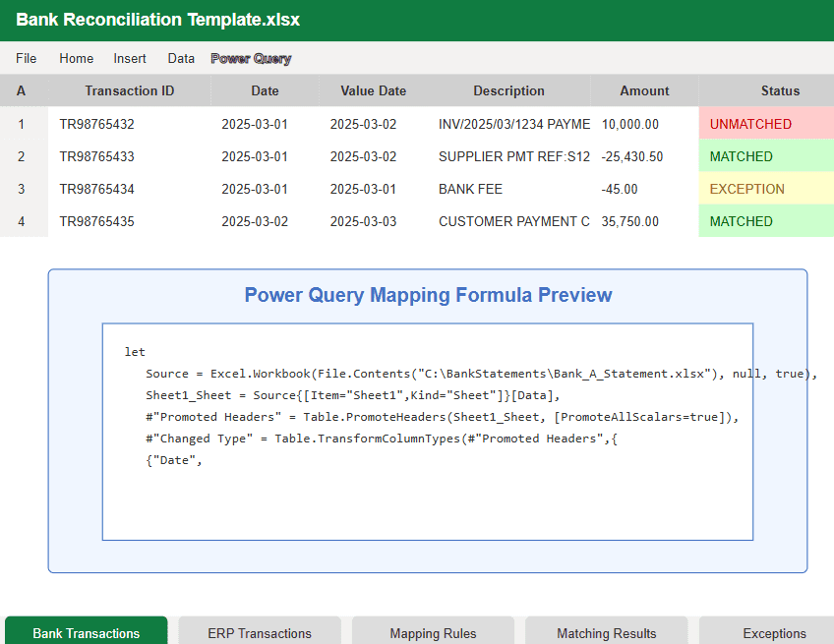
Task: Open the Insert menu
Action: [130, 58]
